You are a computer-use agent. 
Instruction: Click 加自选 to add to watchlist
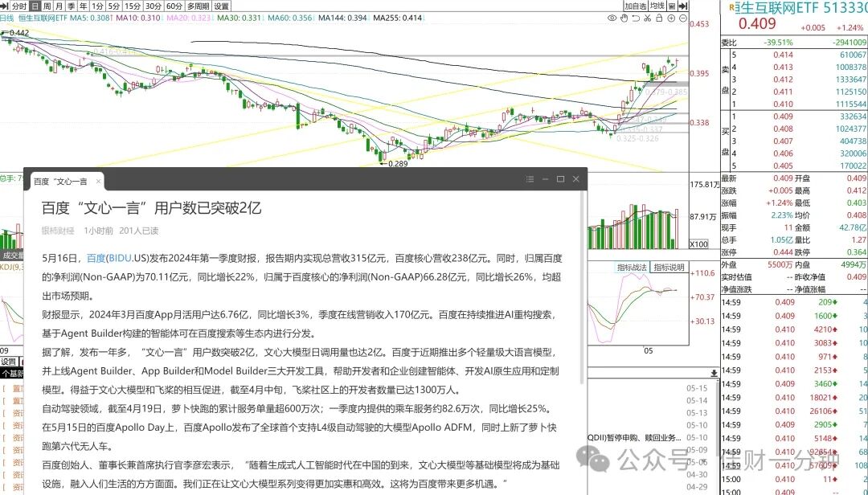tap(636, 6)
